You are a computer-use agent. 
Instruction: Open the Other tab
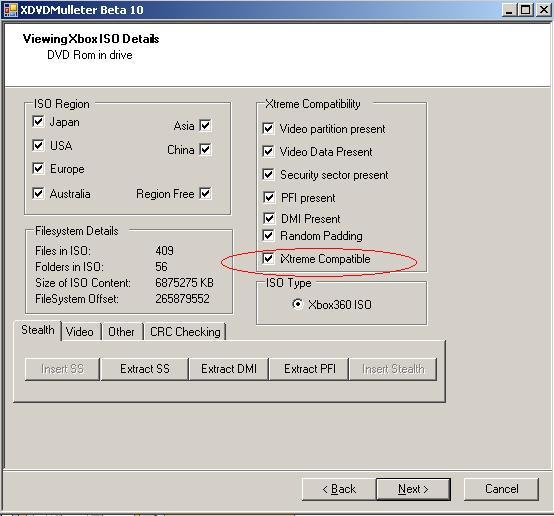122,332
